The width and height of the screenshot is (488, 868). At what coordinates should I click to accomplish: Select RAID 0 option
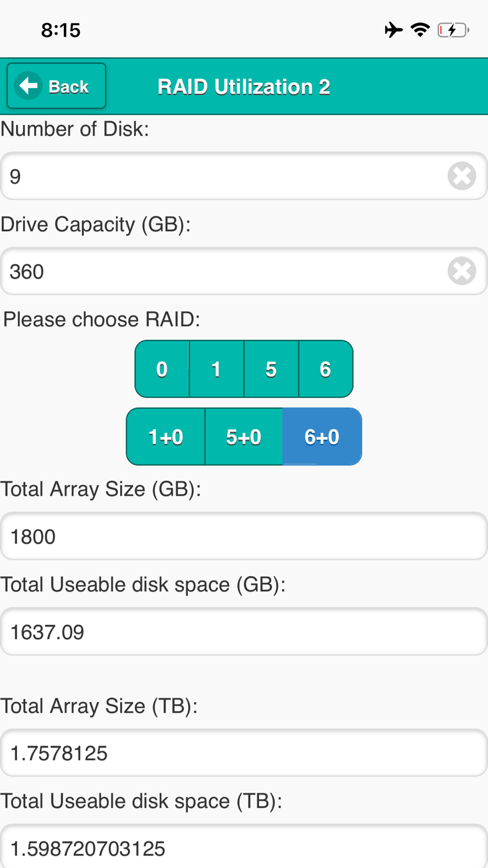coord(162,369)
